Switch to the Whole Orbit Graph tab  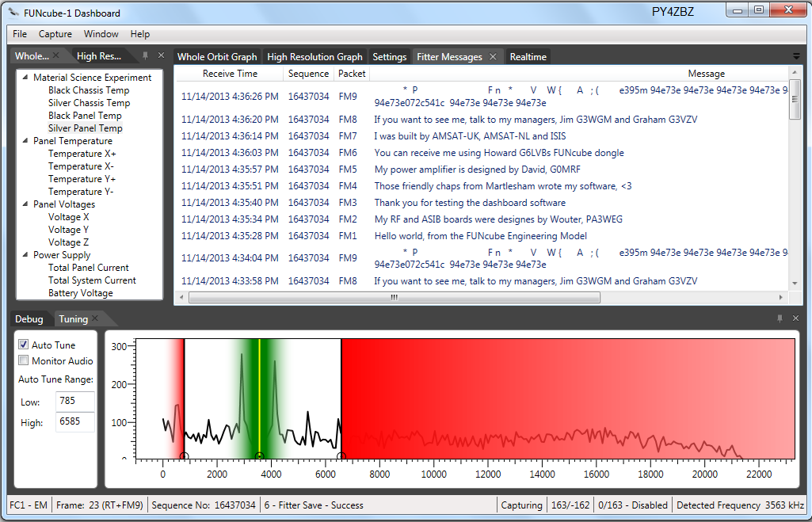[x=217, y=56]
